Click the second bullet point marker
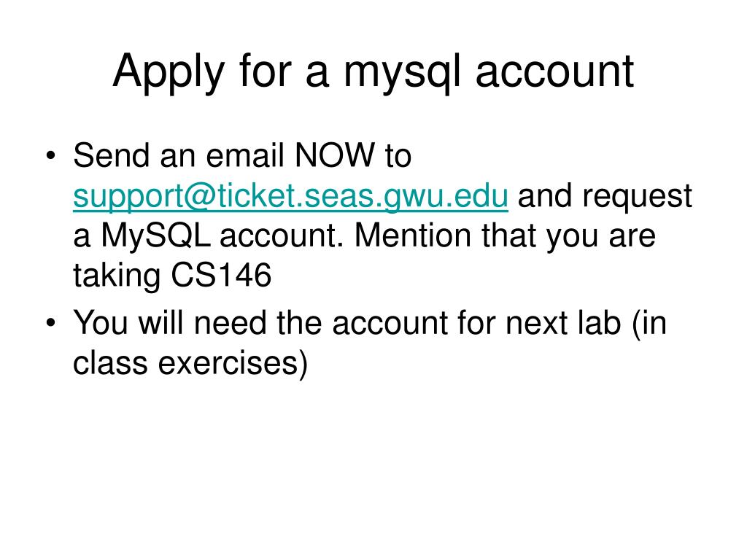 pyautogui.click(x=51, y=323)
